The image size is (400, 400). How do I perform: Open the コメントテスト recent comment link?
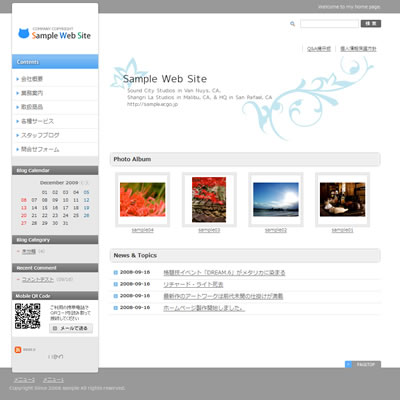[38, 280]
